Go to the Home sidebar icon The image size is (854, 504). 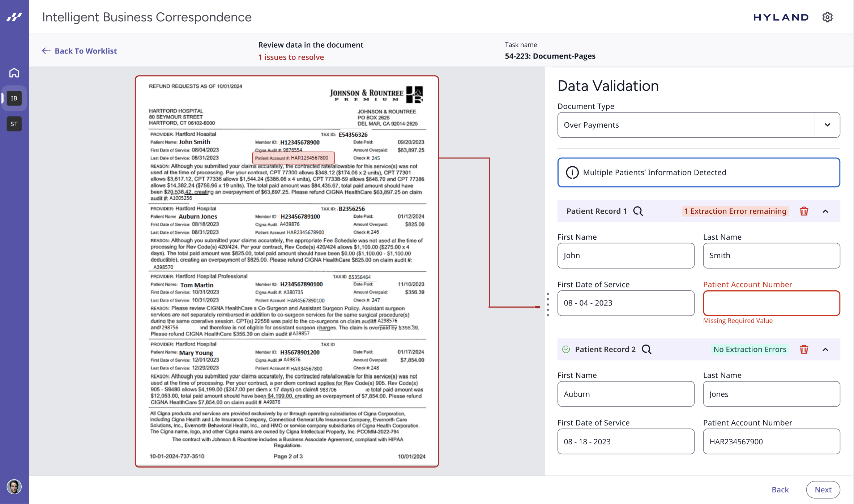pyautogui.click(x=14, y=73)
